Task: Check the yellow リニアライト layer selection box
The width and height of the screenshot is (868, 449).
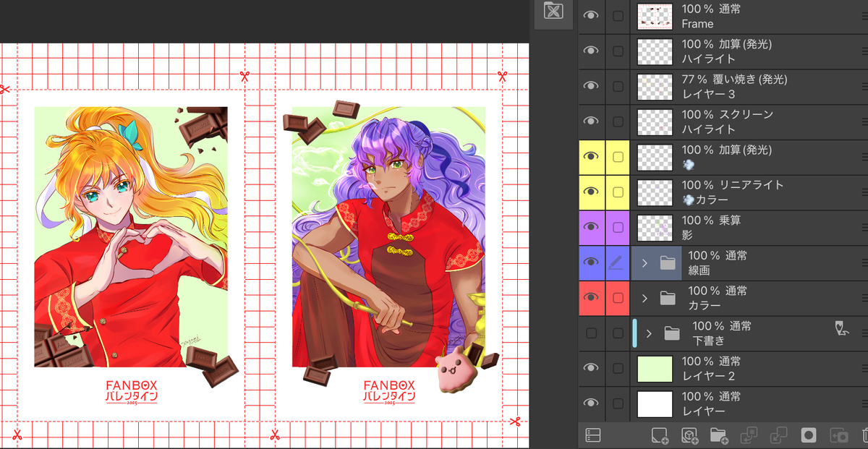Action: (x=618, y=192)
